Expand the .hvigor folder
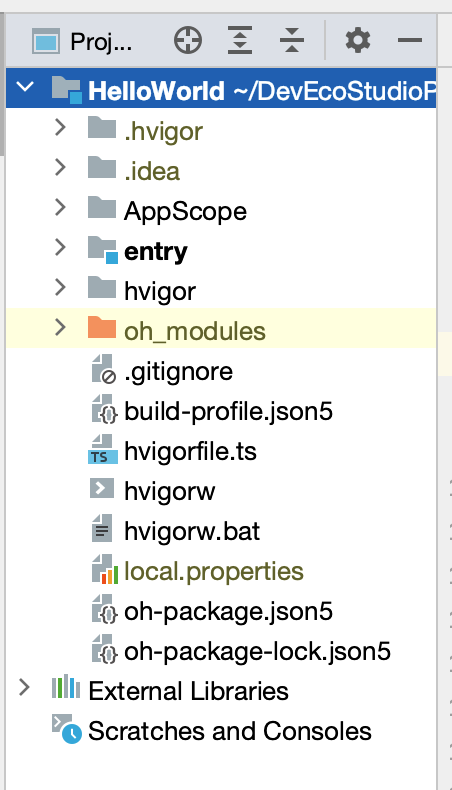Viewport: 452px width, 790px height. 60,127
